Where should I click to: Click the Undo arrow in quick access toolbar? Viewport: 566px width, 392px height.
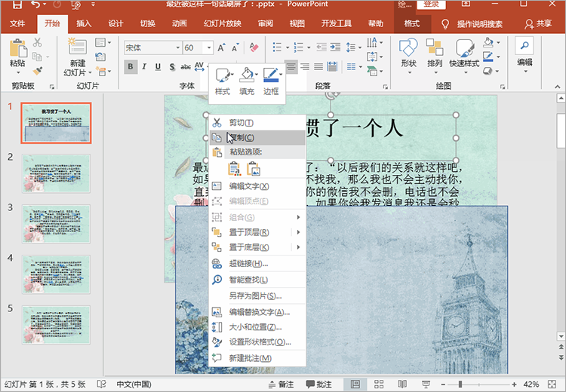(35, 5)
